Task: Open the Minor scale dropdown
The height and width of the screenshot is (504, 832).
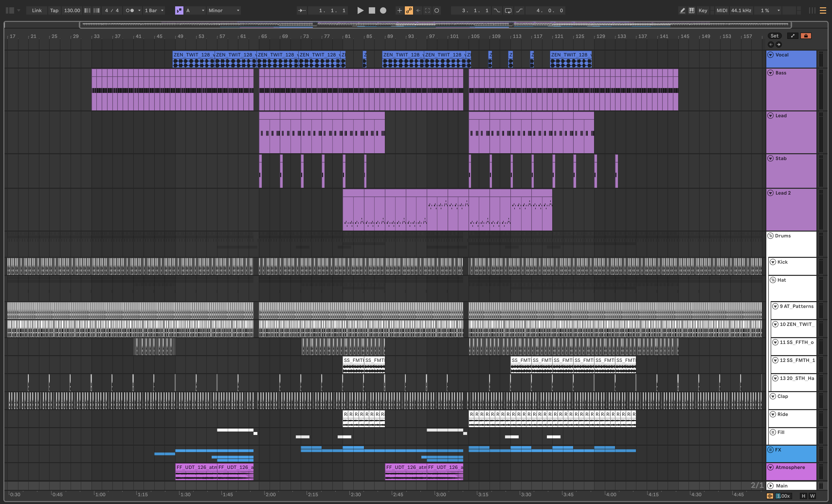Action: pyautogui.click(x=224, y=10)
